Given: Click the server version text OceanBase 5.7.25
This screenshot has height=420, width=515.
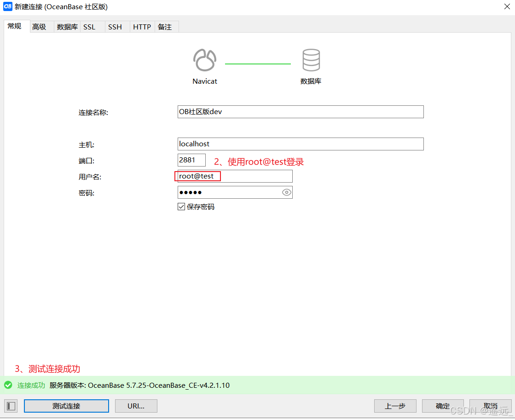Looking at the screenshot, I should [x=139, y=385].
